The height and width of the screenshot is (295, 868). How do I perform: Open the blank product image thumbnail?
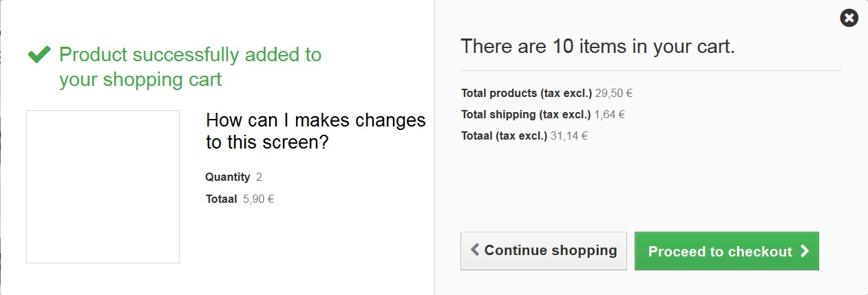tap(103, 186)
